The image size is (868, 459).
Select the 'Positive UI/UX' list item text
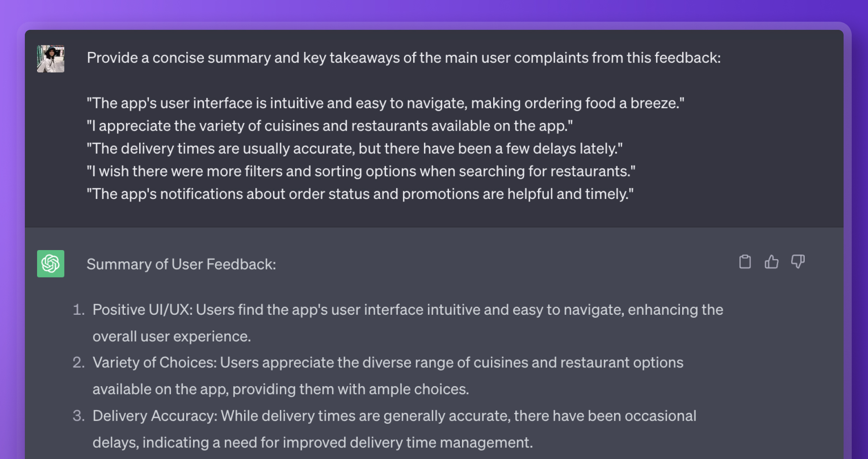(x=408, y=323)
